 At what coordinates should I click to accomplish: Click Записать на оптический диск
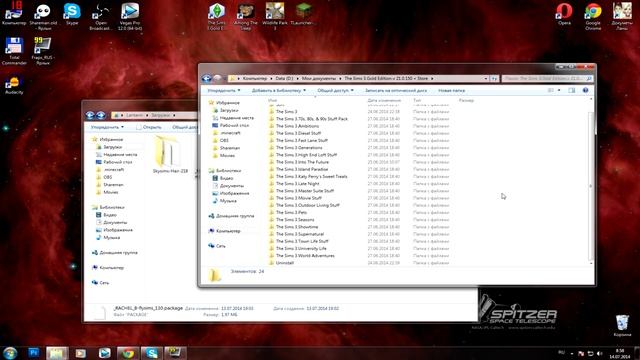click(x=396, y=90)
